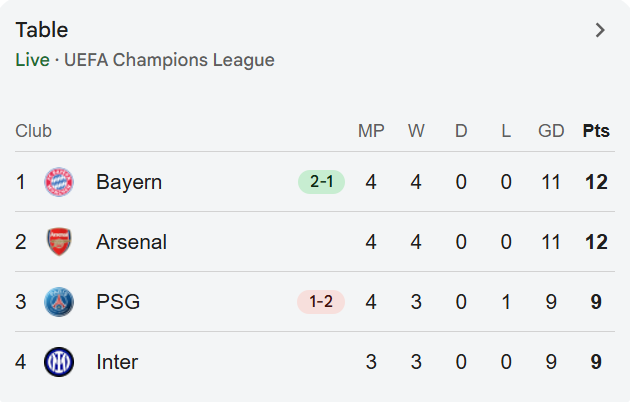
Task: Click the Inter Milan club crest
Action: coord(59,362)
